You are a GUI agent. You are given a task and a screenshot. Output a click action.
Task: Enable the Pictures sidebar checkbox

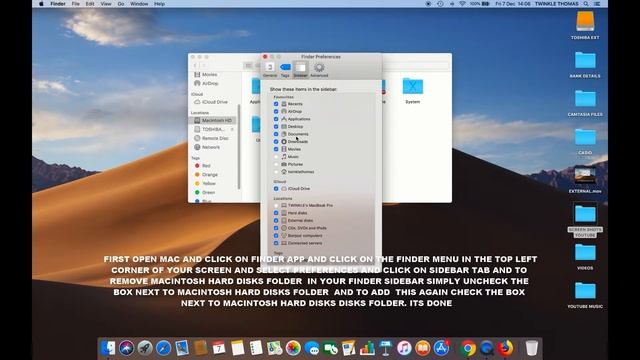click(276, 164)
